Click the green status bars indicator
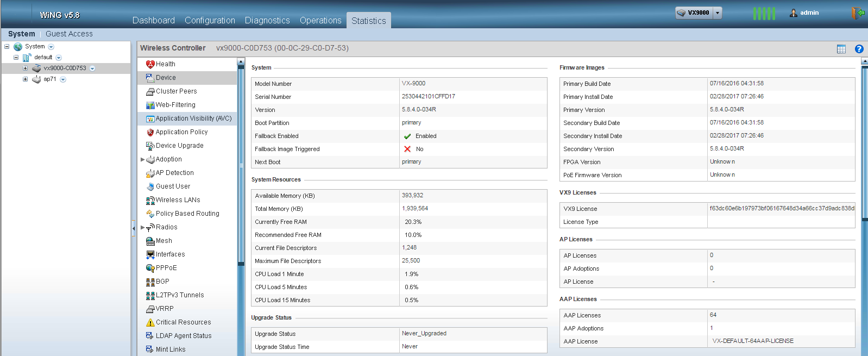 pos(764,13)
